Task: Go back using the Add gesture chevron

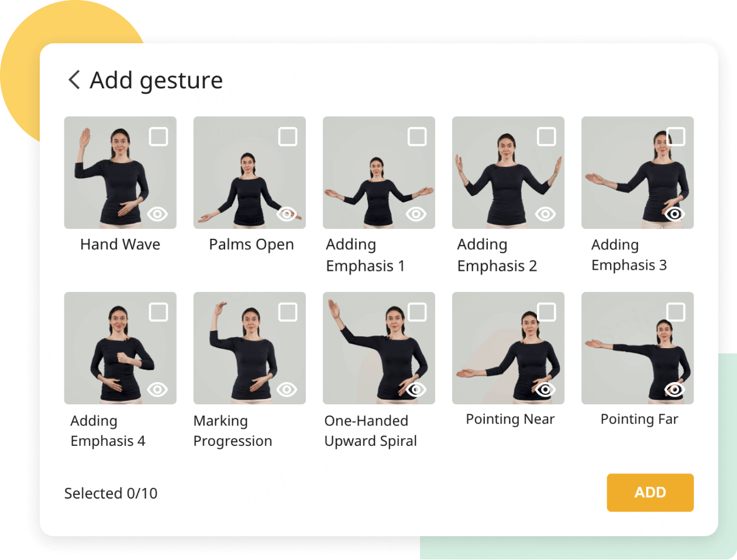Action: click(x=74, y=80)
